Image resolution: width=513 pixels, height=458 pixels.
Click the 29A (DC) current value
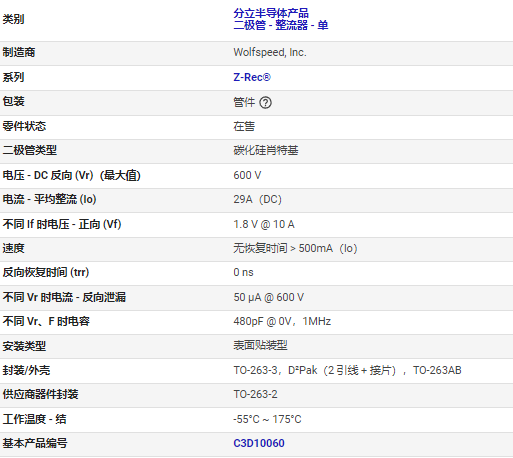(257, 199)
